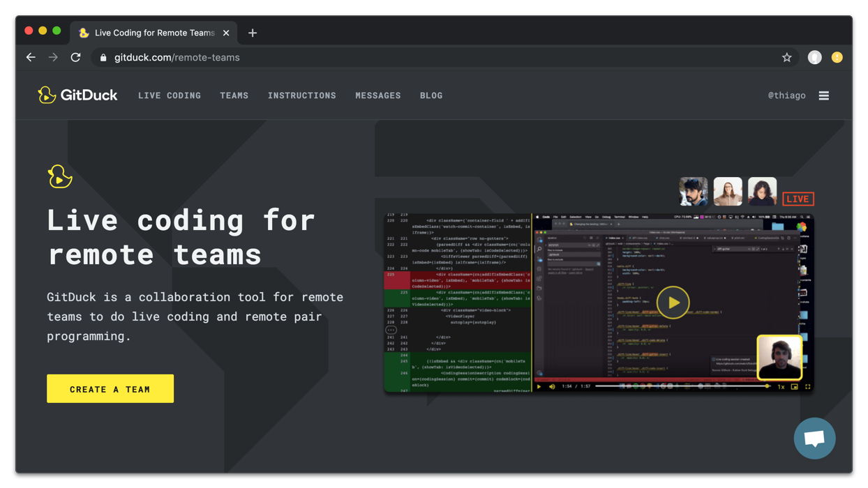Open INSTRUCTIONS in the navbar

tap(302, 96)
